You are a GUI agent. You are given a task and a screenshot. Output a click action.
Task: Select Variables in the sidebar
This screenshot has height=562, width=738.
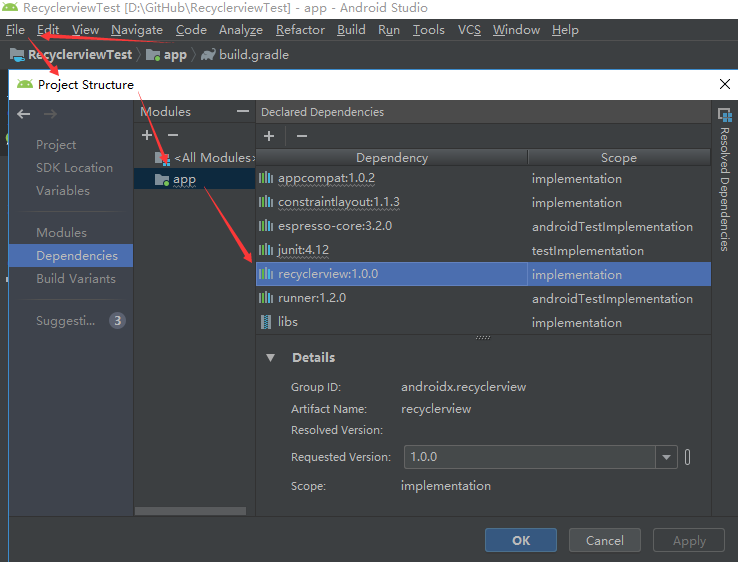[63, 191]
